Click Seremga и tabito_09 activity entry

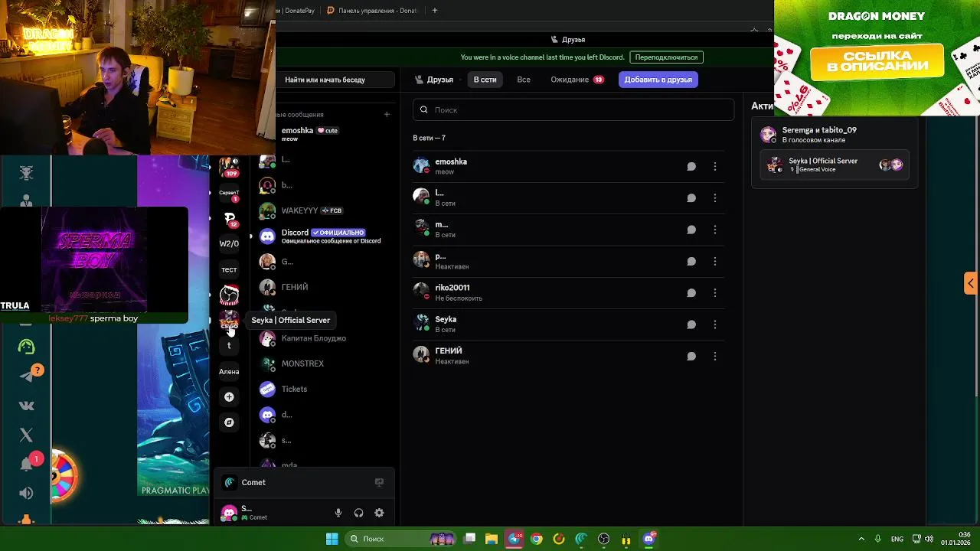point(835,135)
